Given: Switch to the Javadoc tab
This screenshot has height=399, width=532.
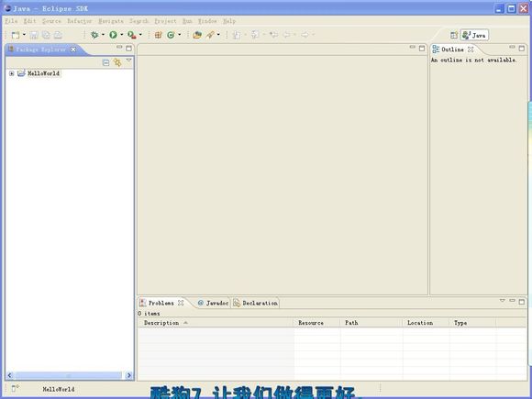Looking at the screenshot, I should tap(213, 303).
